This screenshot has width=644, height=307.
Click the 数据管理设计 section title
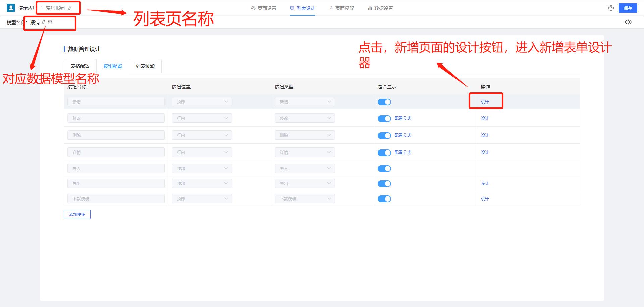point(84,49)
